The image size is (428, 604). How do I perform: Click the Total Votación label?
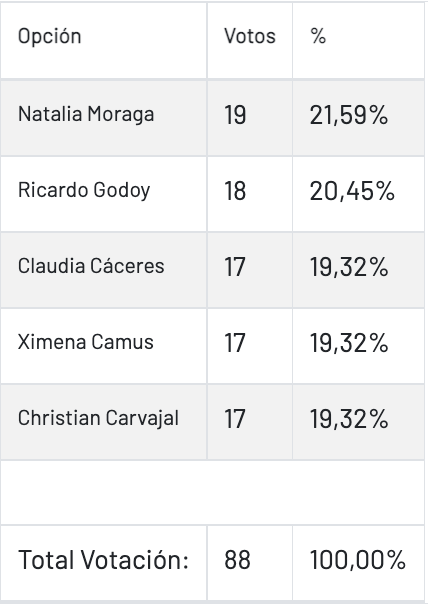pyautogui.click(x=103, y=560)
